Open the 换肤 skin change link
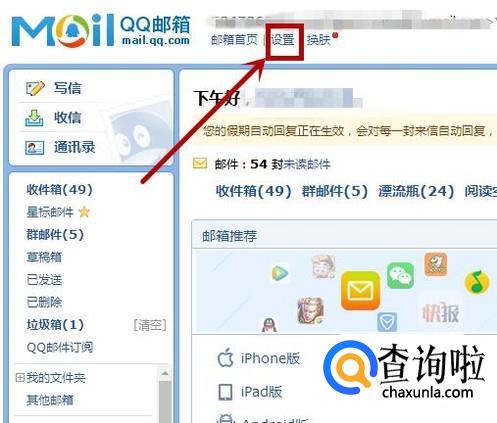This screenshot has height=423, width=497. (318, 40)
